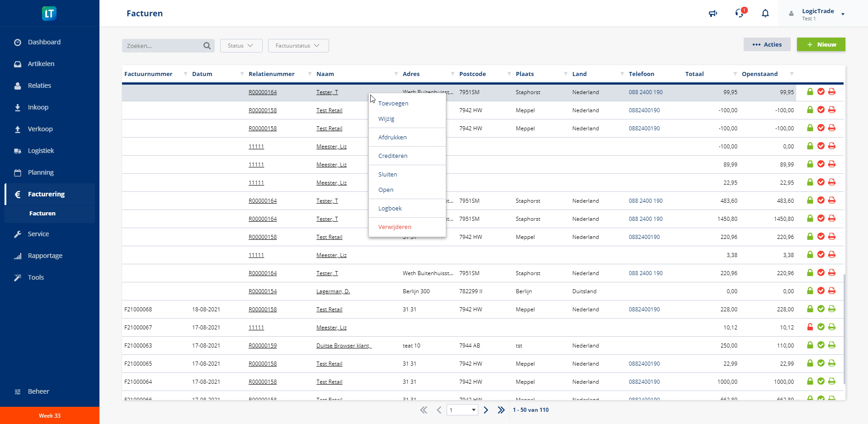Choose Crediteren from the context menu
The height and width of the screenshot is (424, 868).
click(393, 156)
